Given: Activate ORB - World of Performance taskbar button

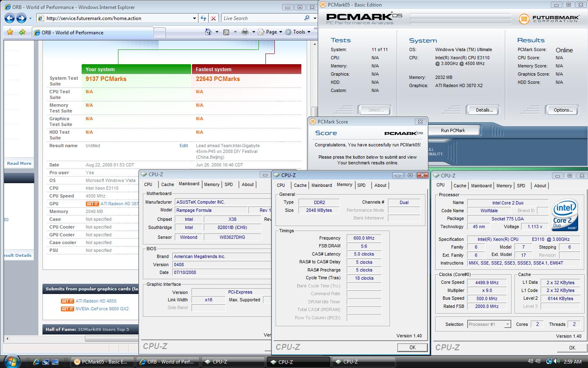Looking at the screenshot, I should [x=167, y=362].
